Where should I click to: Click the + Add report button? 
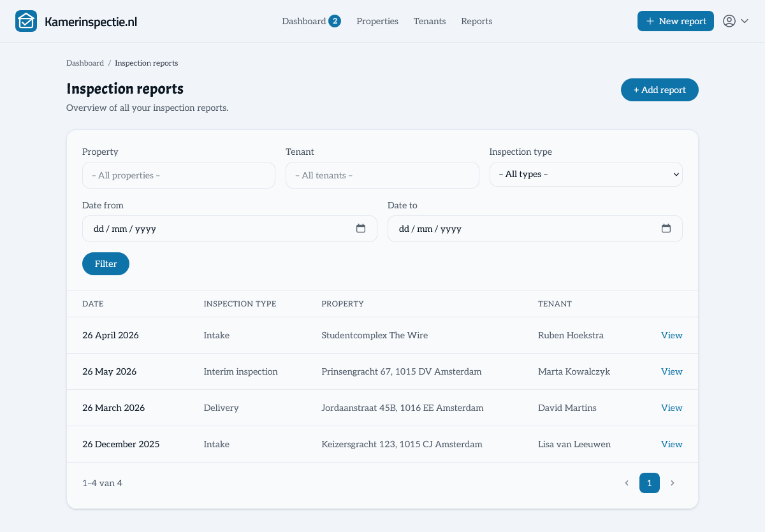(x=660, y=90)
